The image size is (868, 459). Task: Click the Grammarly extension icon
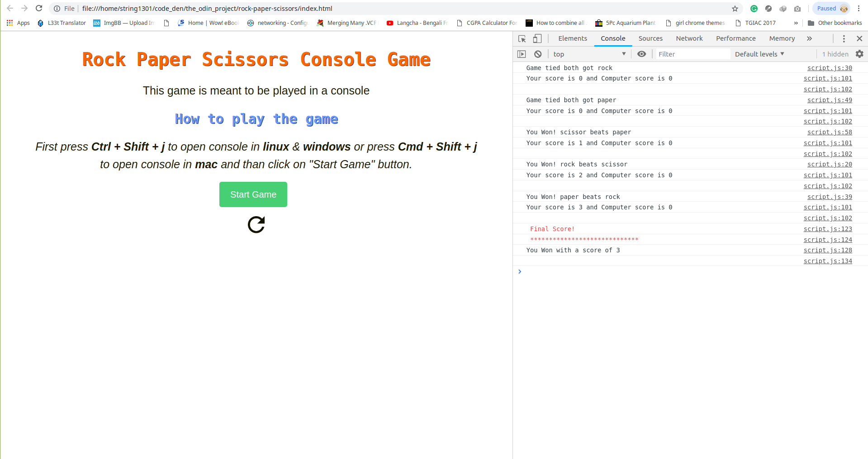tap(754, 8)
